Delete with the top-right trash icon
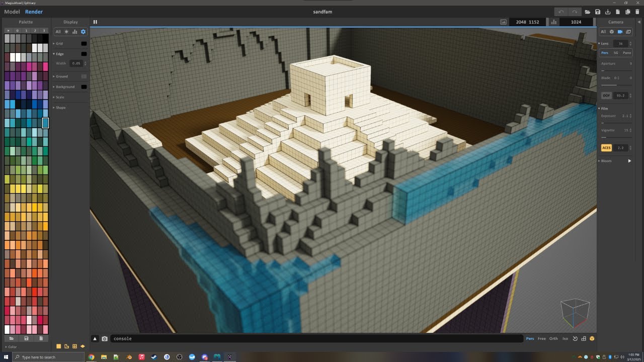Image resolution: width=644 pixels, height=362 pixels. coord(637,12)
